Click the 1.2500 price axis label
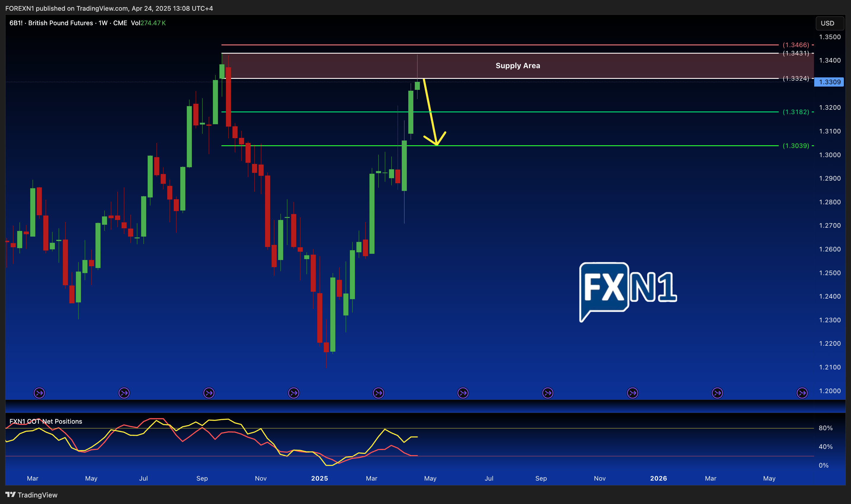851x504 pixels. 830,273
